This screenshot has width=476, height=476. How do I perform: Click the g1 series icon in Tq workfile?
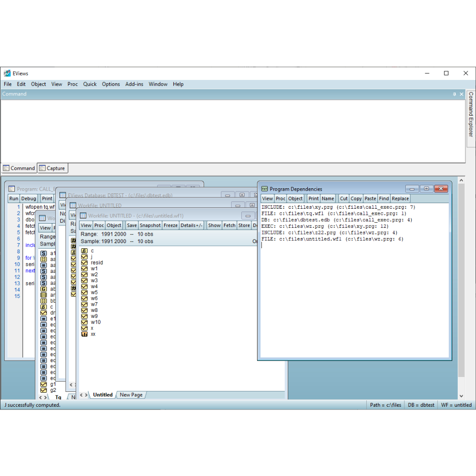[x=43, y=384]
